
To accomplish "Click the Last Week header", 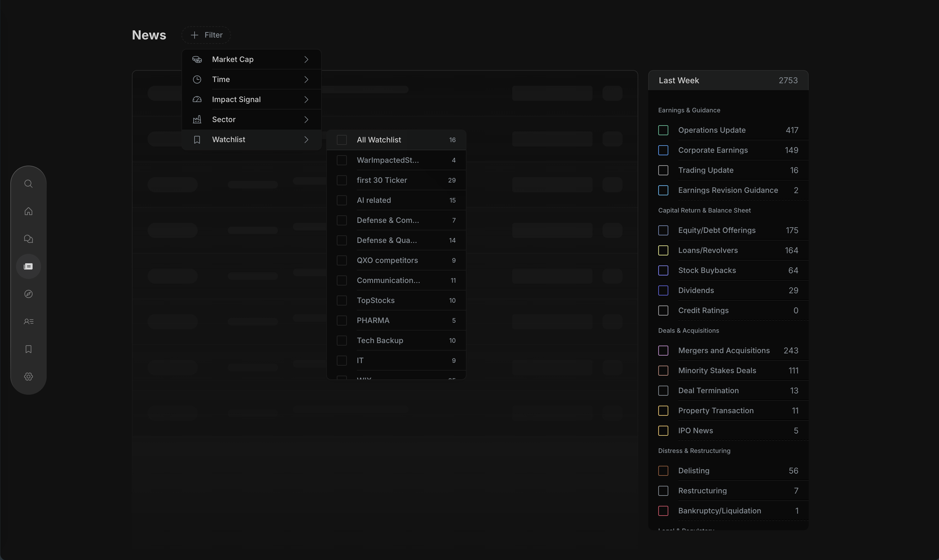I will click(x=728, y=80).
